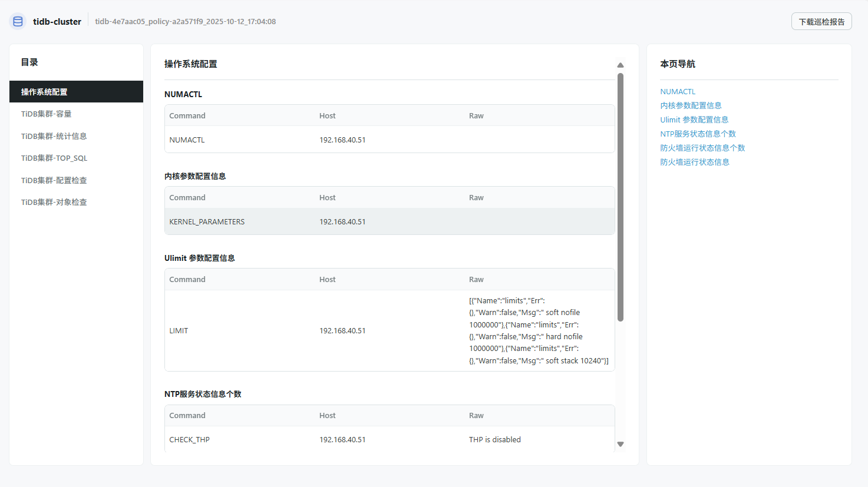Viewport: 868px width, 487px height.
Task: Click the tidb-cluster database icon
Action: 18,22
